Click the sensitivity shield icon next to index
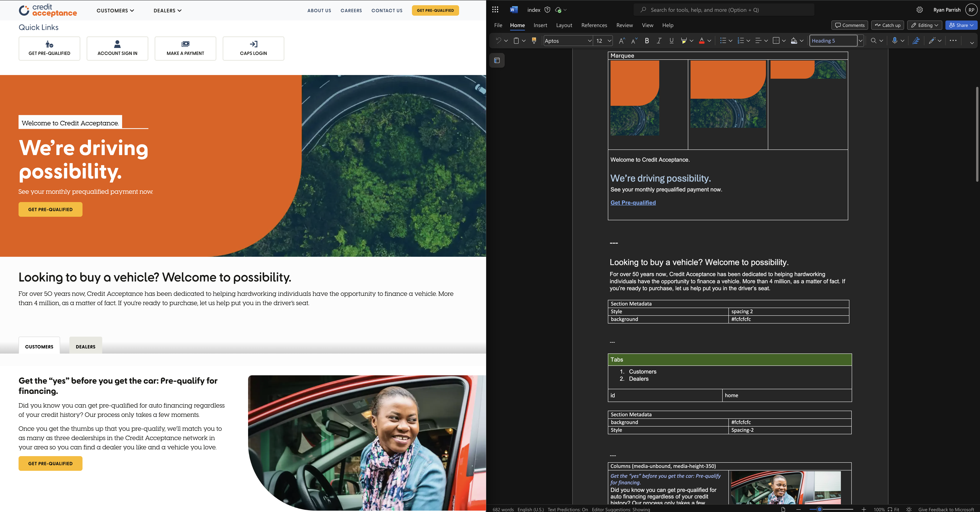Image resolution: width=980 pixels, height=512 pixels. pos(547,10)
